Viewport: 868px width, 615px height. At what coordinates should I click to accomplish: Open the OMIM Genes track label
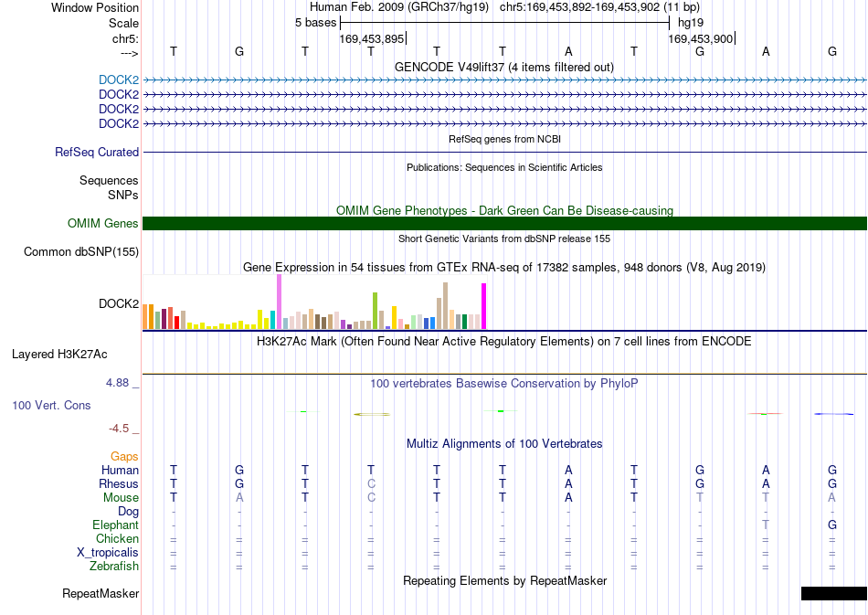click(x=103, y=224)
